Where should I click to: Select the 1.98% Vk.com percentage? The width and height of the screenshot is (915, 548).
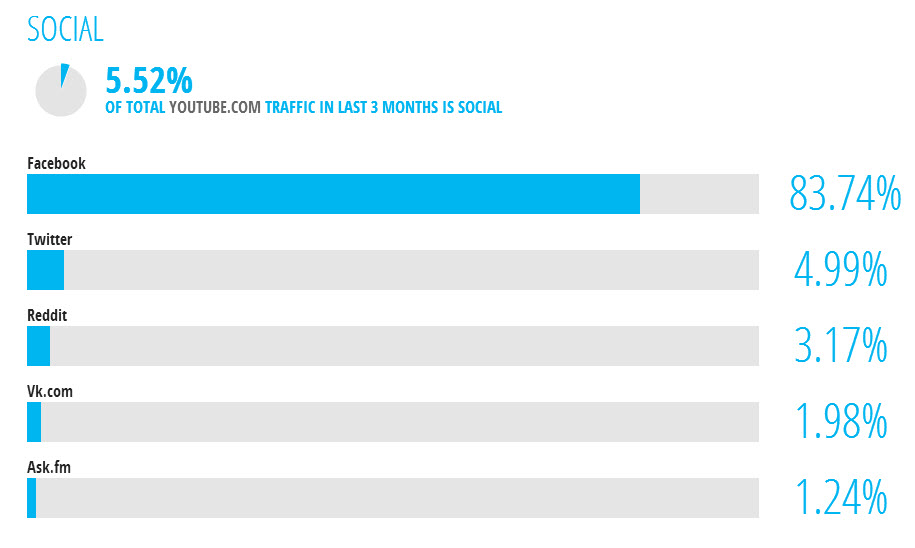840,421
